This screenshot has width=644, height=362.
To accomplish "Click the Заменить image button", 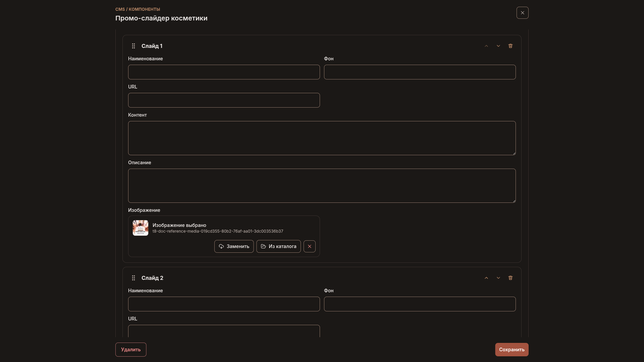I will click(x=234, y=246).
